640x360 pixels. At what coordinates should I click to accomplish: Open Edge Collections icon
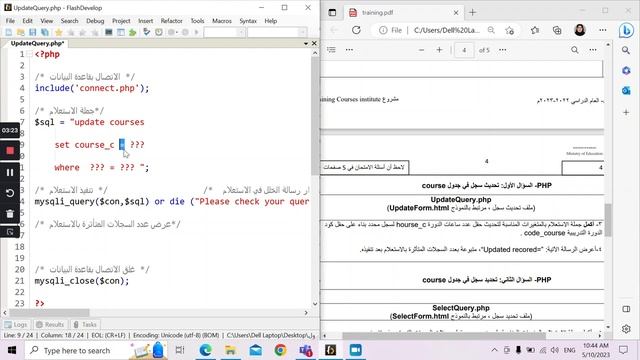tap(557, 30)
